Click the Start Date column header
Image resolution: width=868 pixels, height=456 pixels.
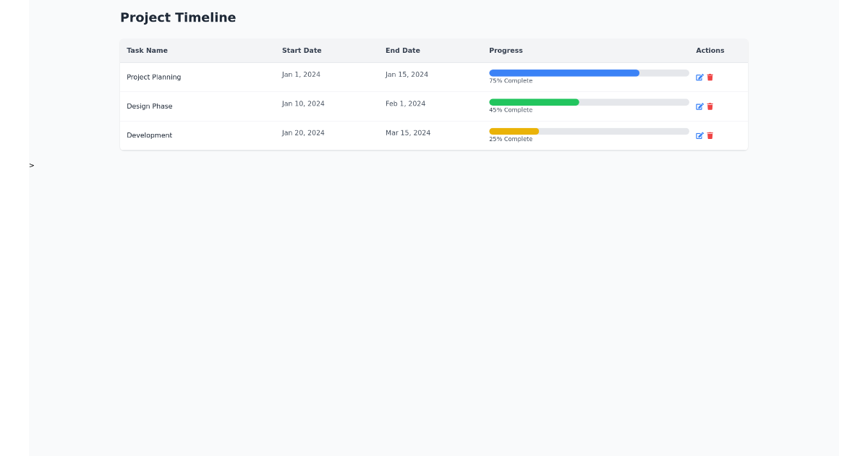coord(302,51)
